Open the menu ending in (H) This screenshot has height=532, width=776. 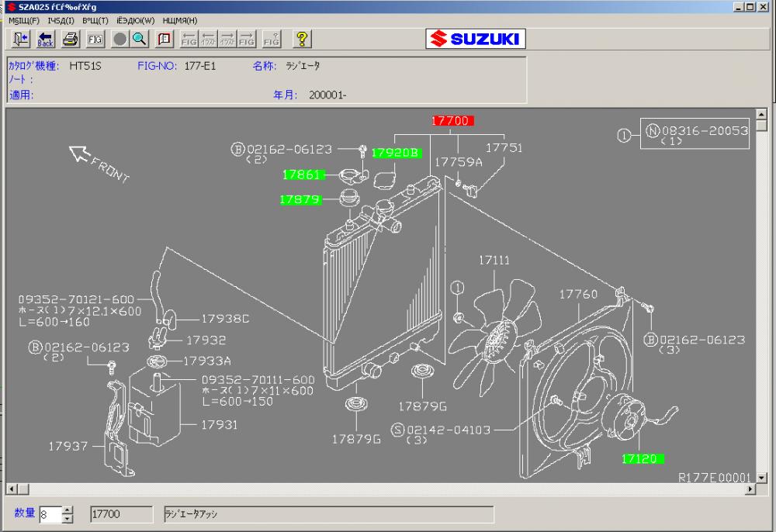tap(180, 20)
